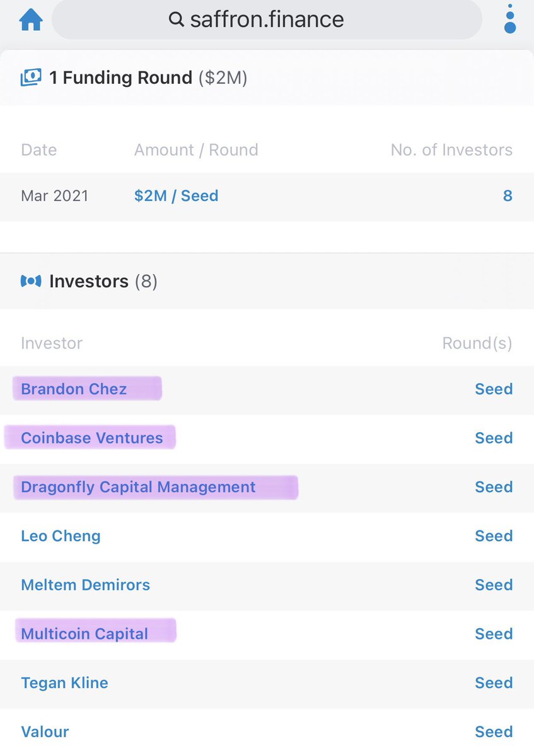Click the Investors section icon

coord(31,281)
